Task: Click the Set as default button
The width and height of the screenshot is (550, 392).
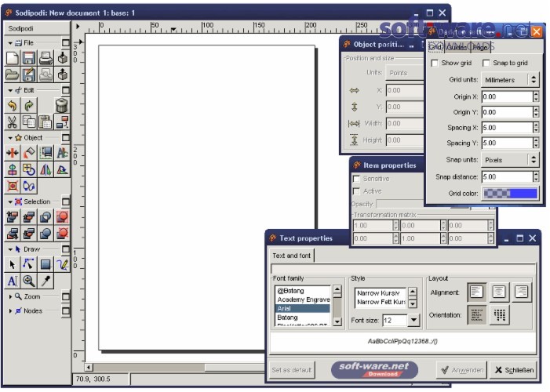Action: pos(292,370)
